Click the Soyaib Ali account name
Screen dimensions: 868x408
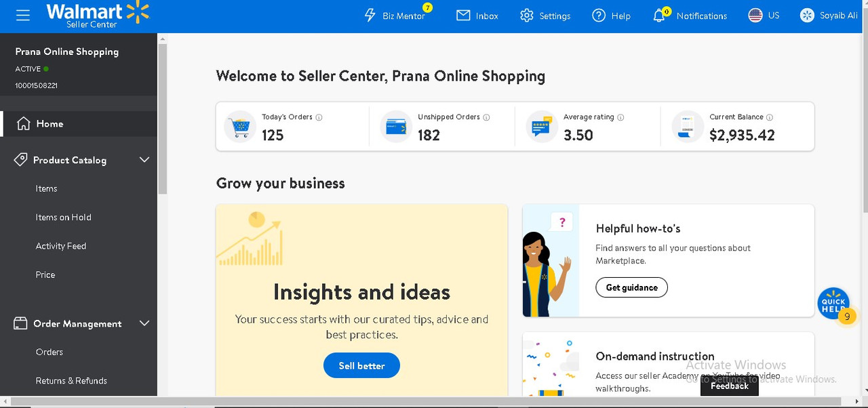pyautogui.click(x=839, y=16)
